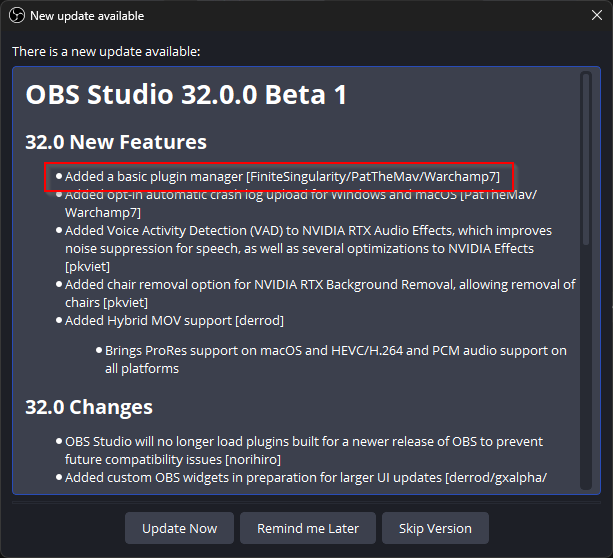This screenshot has width=613, height=558.
Task: Choose Remind me Later
Action: point(308,528)
